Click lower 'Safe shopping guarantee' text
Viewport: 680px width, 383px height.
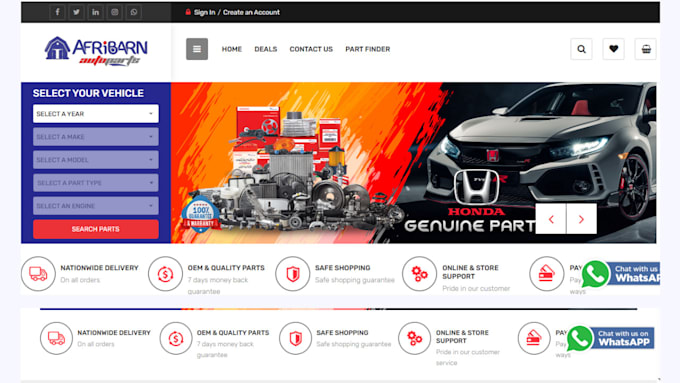pos(353,344)
